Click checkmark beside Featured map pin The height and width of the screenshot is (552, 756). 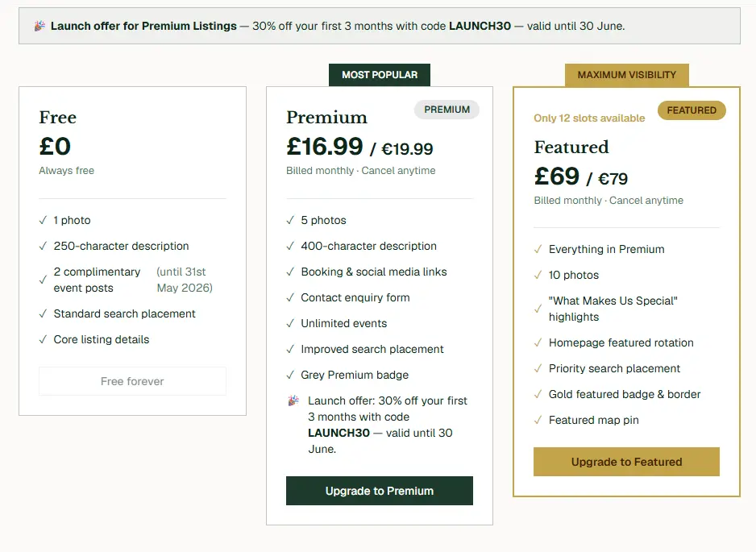point(538,421)
